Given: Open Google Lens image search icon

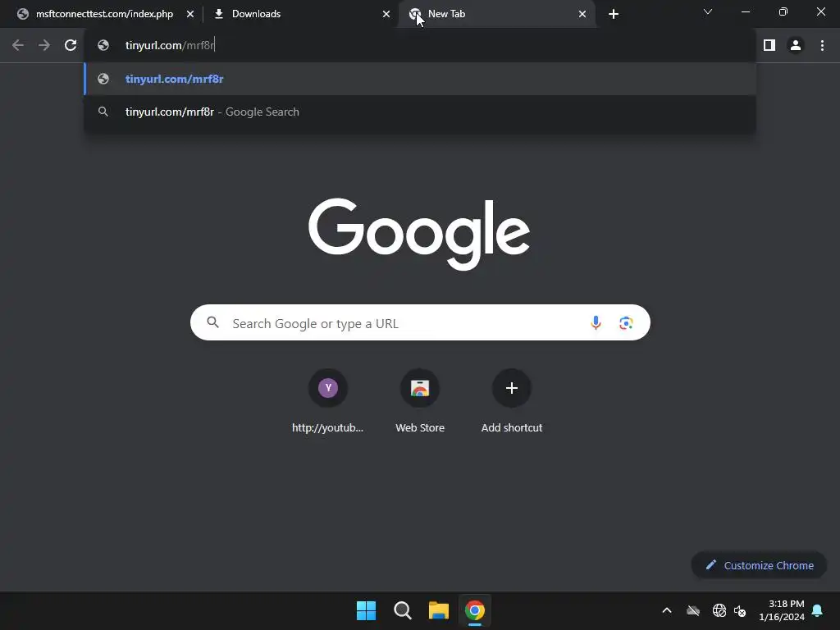Looking at the screenshot, I should [x=626, y=323].
